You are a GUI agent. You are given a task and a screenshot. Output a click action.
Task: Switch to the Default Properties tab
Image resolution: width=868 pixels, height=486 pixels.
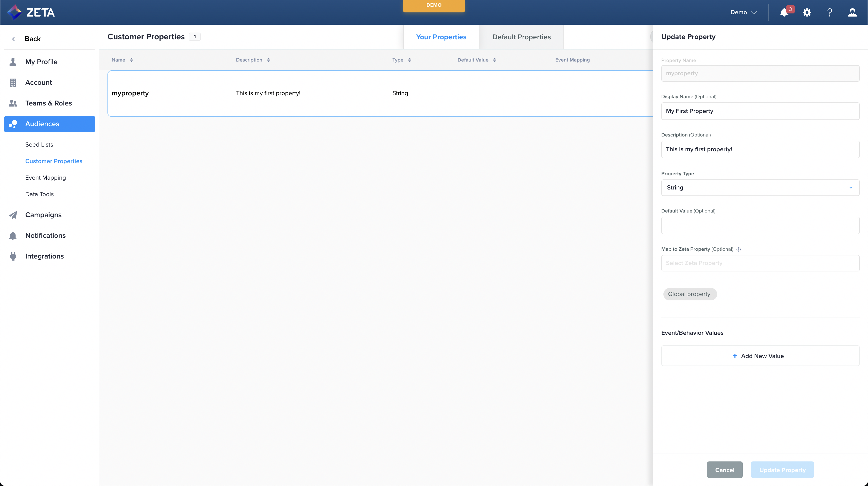pos(521,37)
